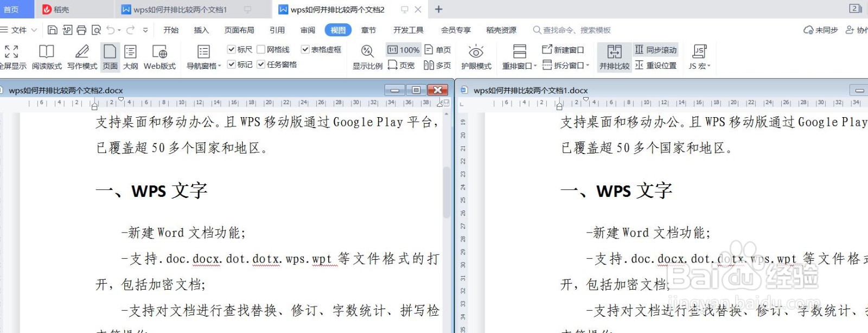Close the wps如何并排比较两个文档2 tab

418,9
